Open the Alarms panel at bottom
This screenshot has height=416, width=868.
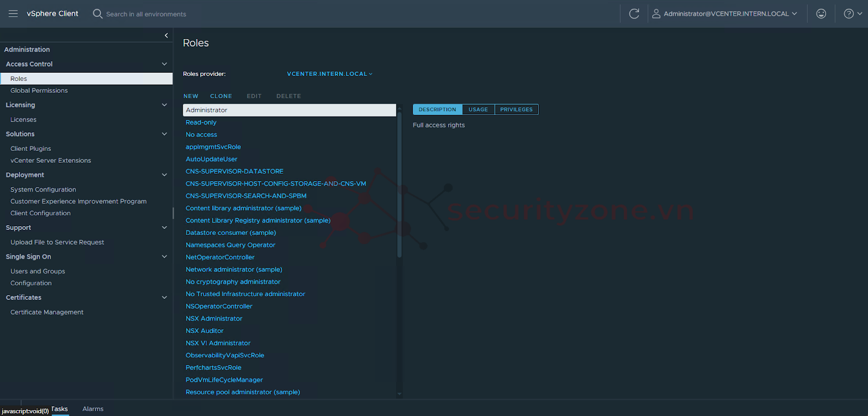(x=93, y=409)
